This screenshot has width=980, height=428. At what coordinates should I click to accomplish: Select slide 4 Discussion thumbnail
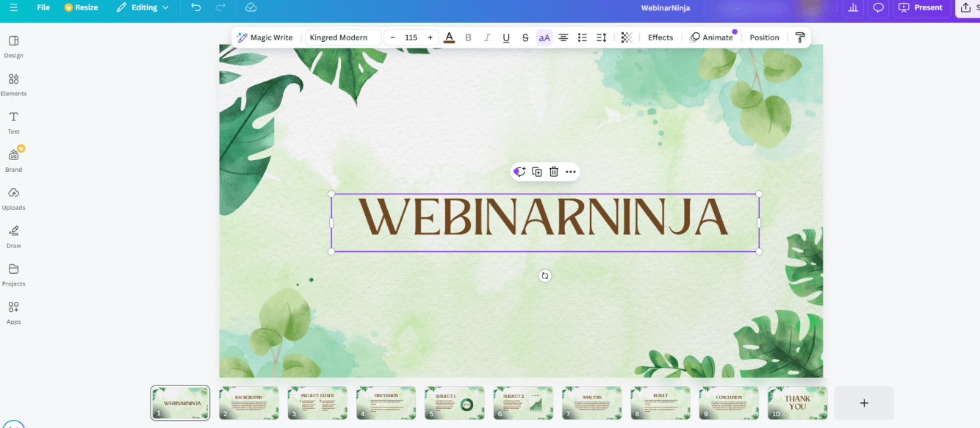[x=386, y=403]
